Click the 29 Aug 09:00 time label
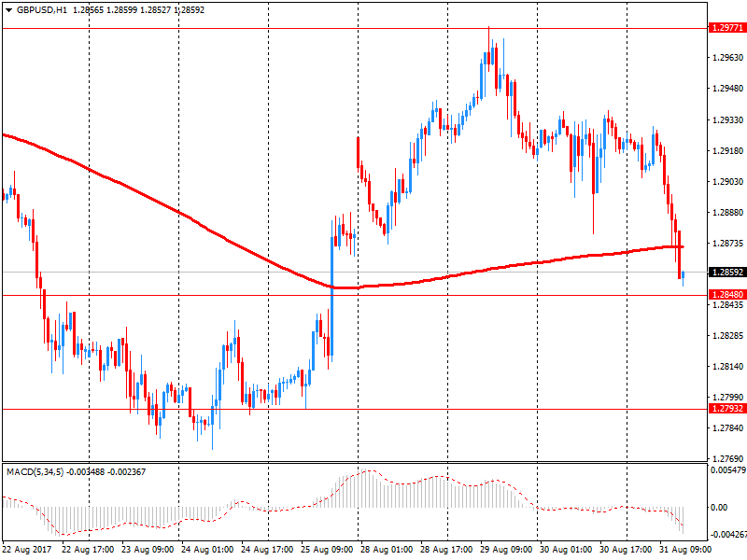Viewport: 747px width, 560px height. [506, 550]
